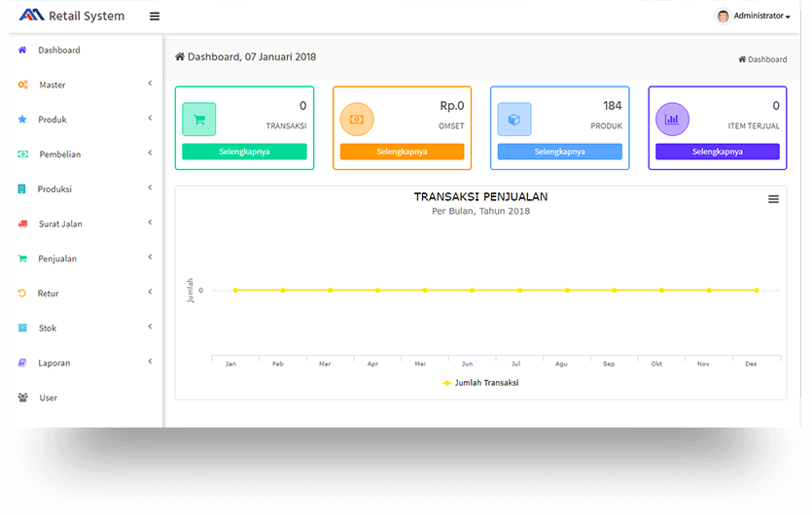812x515 pixels.
Task: Click the home icon in page header
Action: [180, 56]
